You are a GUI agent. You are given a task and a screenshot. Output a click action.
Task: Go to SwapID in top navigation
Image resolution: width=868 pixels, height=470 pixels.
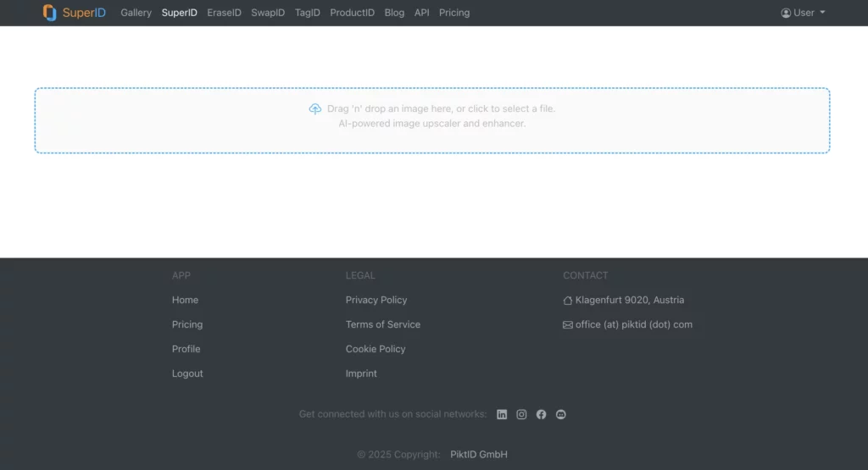tap(268, 13)
